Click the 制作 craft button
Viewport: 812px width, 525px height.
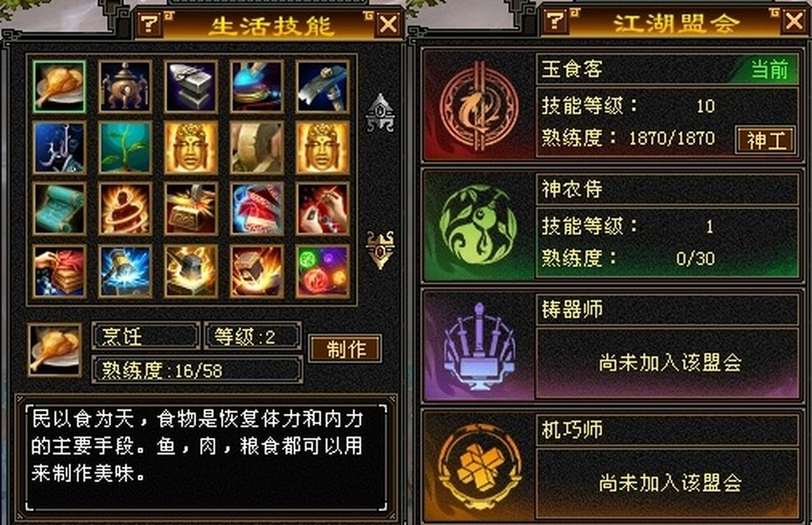(346, 348)
